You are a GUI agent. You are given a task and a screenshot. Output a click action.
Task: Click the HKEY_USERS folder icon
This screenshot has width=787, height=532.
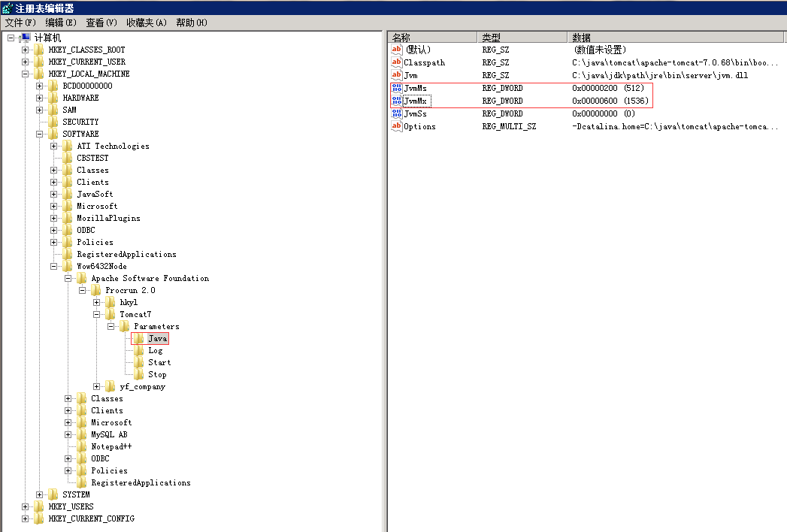pyautogui.click(x=38, y=506)
